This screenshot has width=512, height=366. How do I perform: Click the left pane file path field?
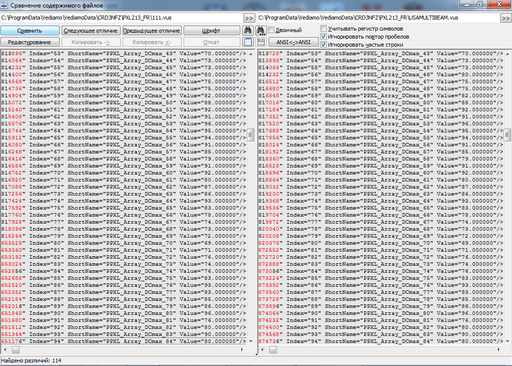coord(121,18)
